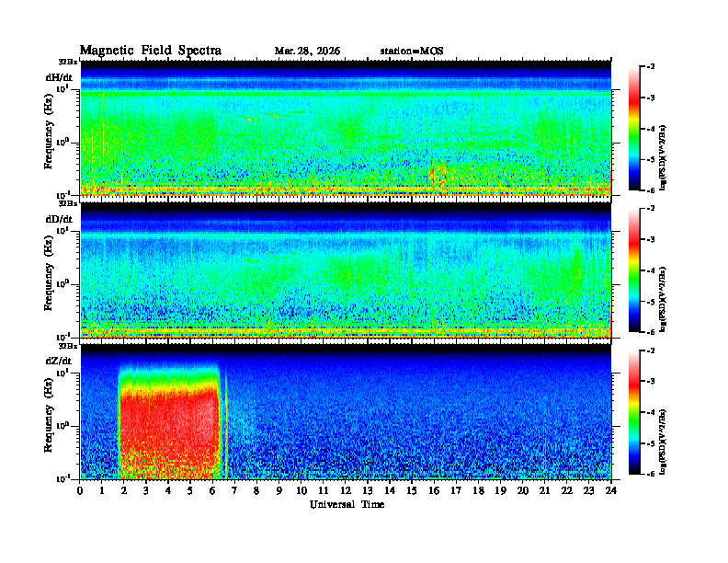Viewport: 728px width, 563px height.
Task: Click hour "10" on the time axis
Action: coord(301,490)
